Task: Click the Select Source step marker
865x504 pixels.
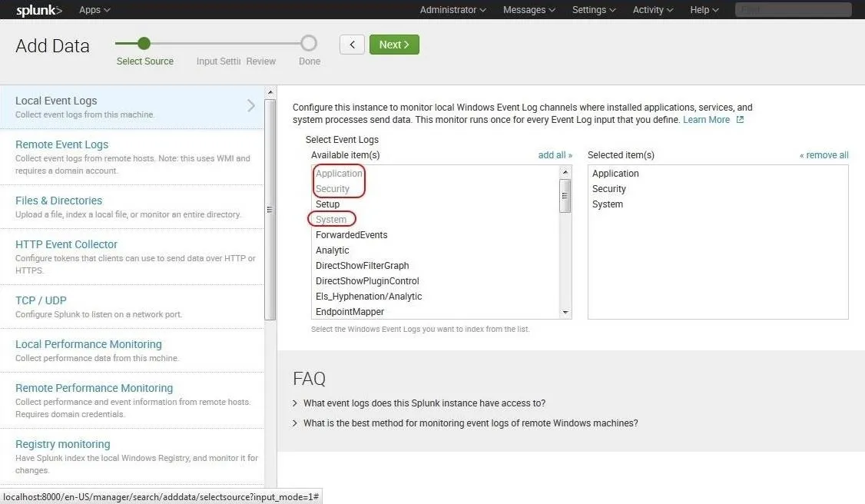Action: pyautogui.click(x=144, y=43)
